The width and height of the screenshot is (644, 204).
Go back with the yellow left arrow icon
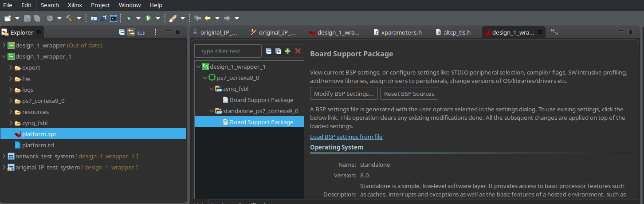pos(207,18)
